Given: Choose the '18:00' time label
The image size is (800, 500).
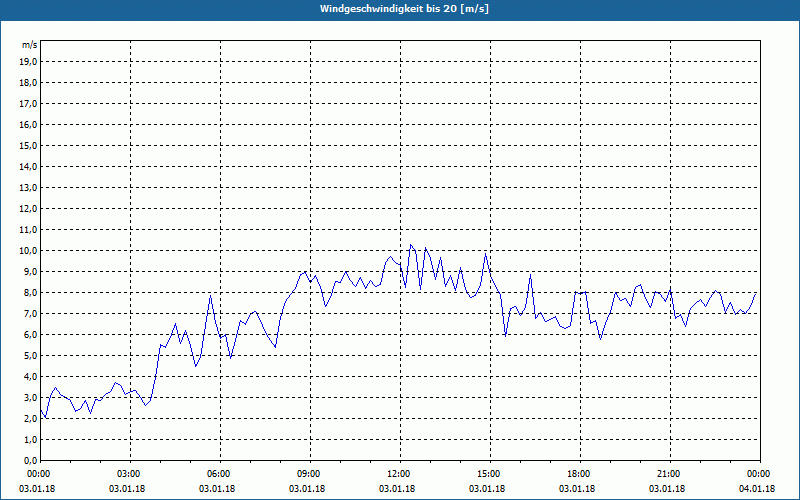Looking at the screenshot, I should [580, 474].
